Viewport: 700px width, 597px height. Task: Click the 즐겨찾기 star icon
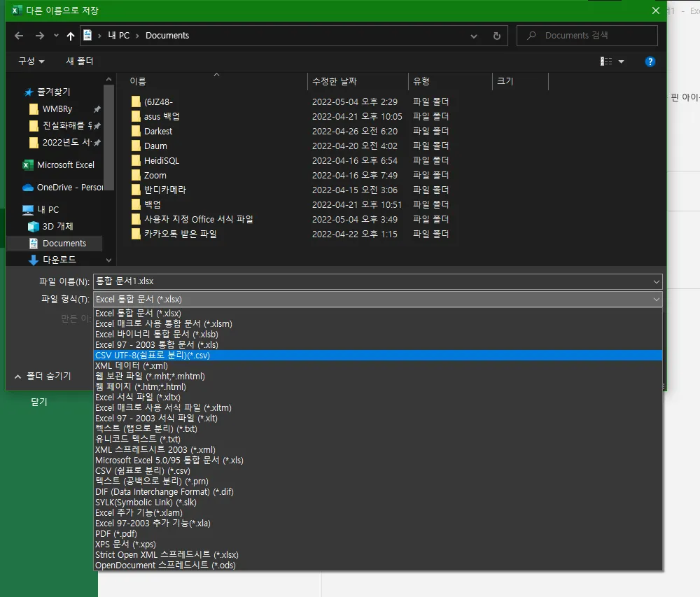(29, 92)
